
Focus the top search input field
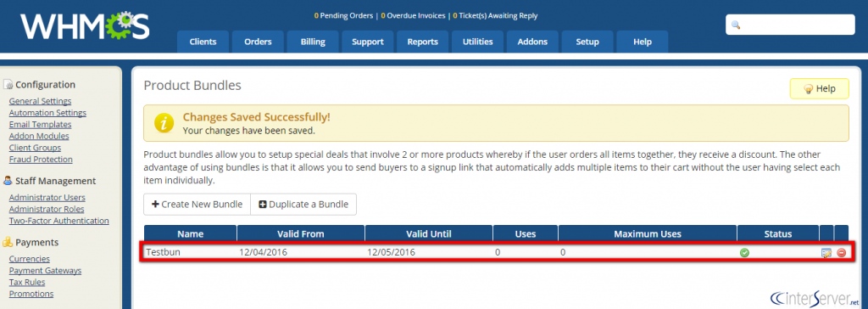(791, 25)
